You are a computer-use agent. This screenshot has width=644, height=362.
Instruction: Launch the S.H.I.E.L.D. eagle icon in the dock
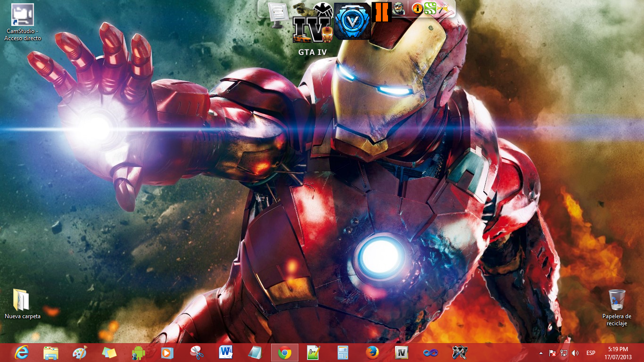(322, 9)
